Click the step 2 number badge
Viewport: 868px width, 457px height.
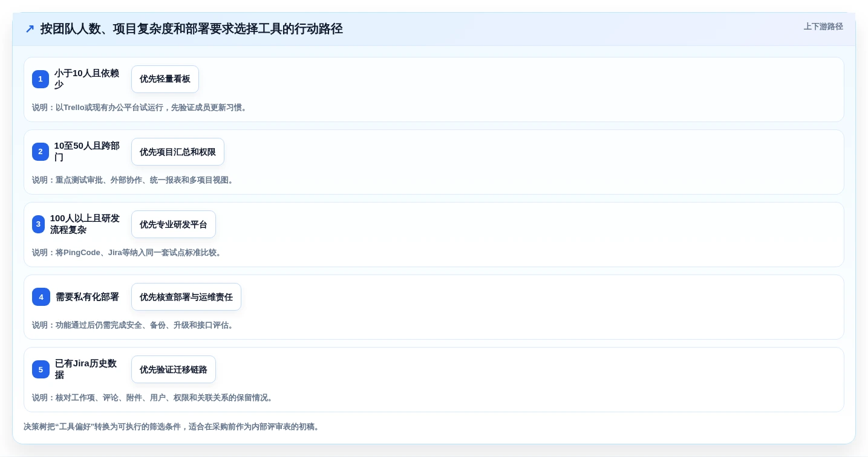tap(41, 152)
